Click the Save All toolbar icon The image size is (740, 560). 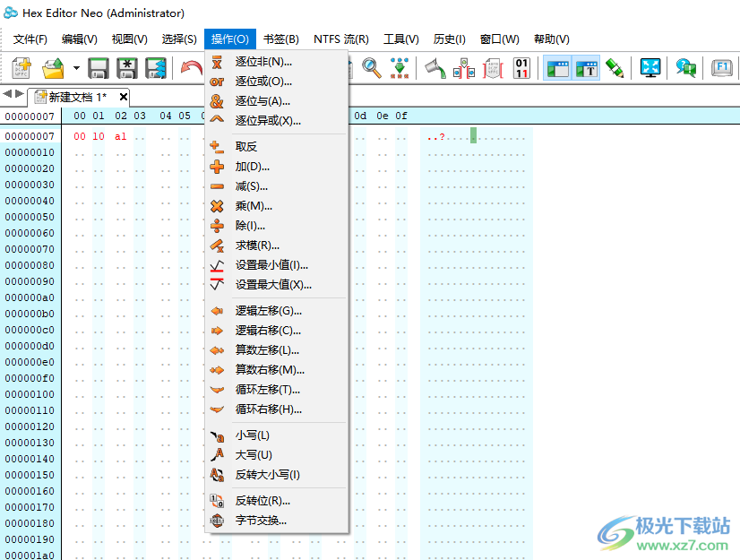pyautogui.click(x=156, y=68)
